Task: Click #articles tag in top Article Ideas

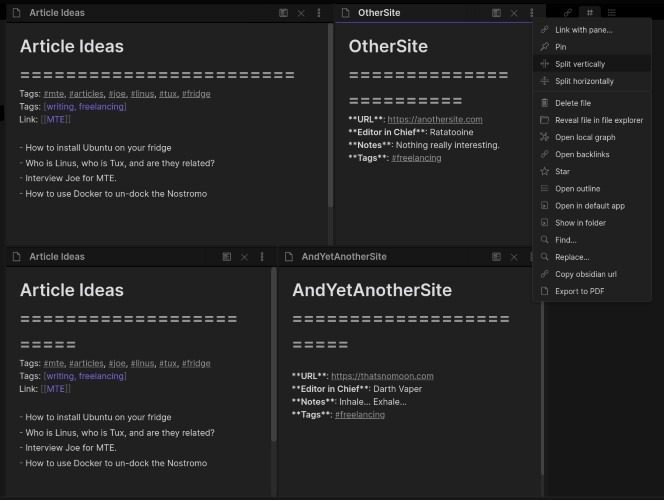Action: [x=86, y=94]
